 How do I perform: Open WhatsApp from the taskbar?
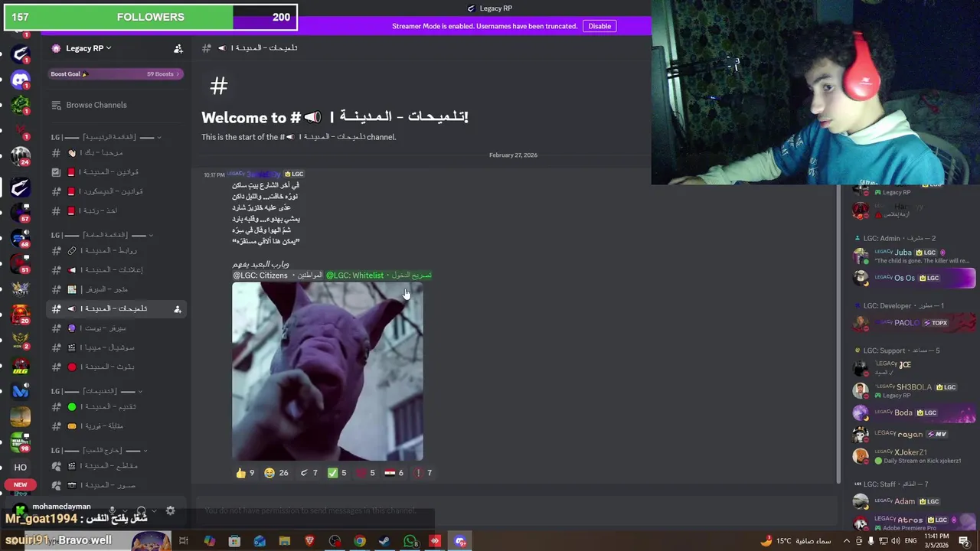click(410, 541)
